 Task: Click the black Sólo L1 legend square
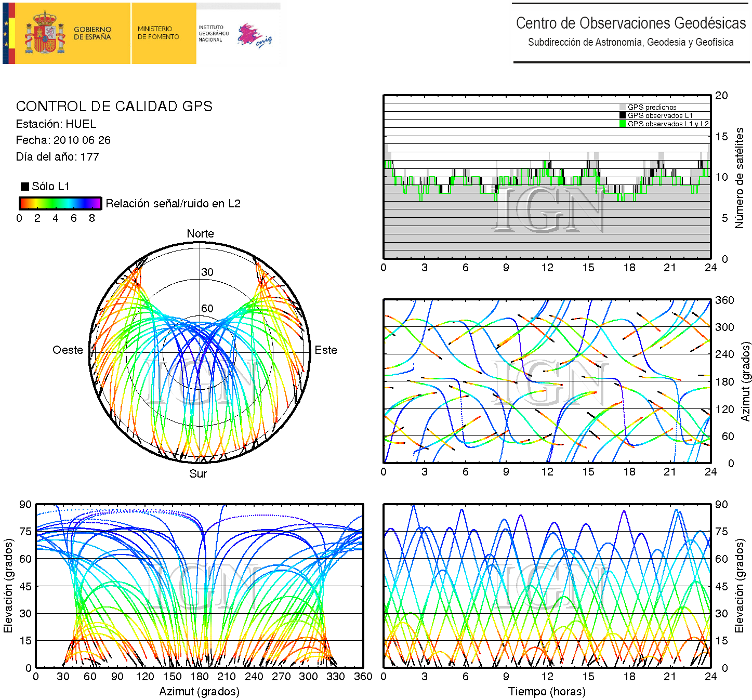[24, 187]
